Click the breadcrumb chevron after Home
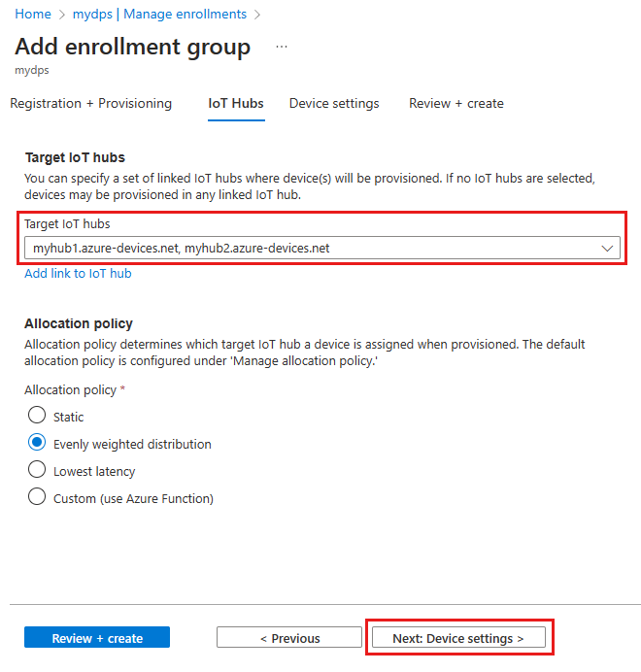 tap(61, 15)
